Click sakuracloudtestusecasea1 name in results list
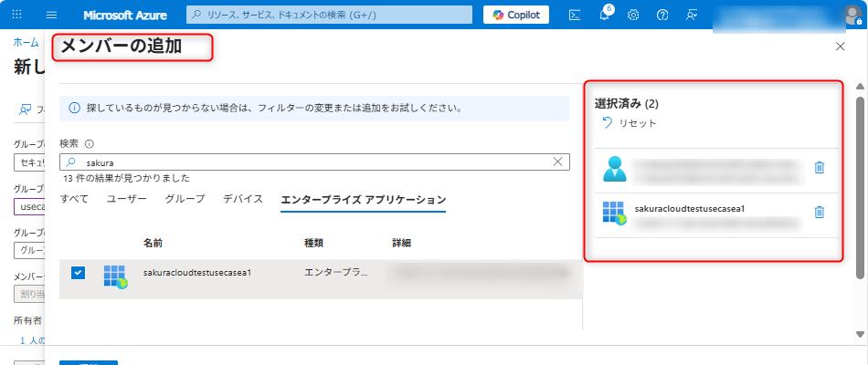 [x=197, y=273]
